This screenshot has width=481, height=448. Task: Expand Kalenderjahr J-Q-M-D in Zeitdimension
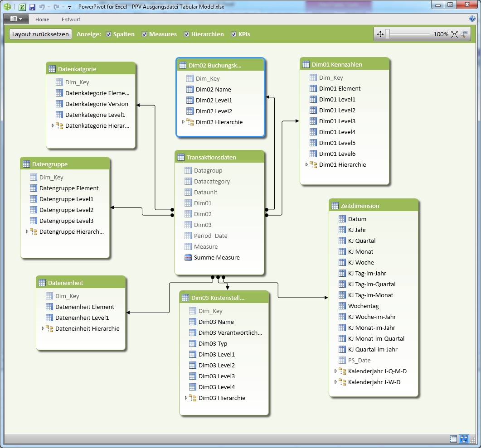pyautogui.click(x=336, y=371)
